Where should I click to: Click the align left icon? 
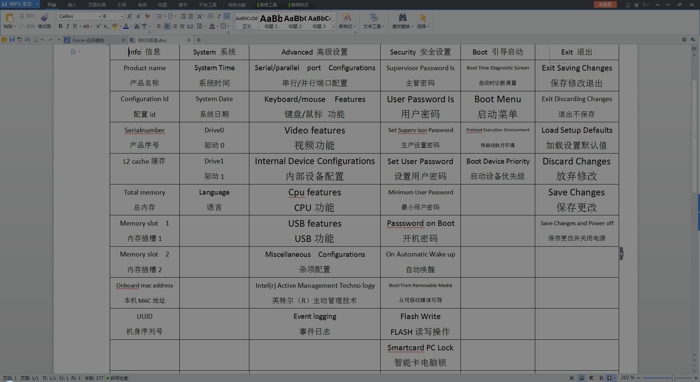[x=159, y=26]
